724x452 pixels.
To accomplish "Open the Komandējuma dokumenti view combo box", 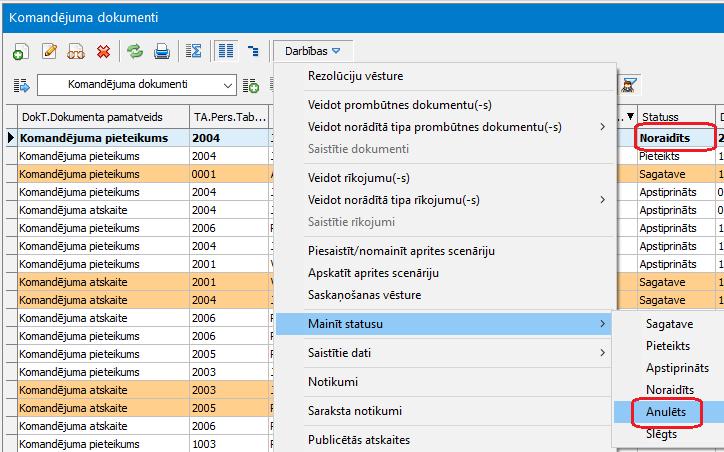I will [x=137, y=85].
